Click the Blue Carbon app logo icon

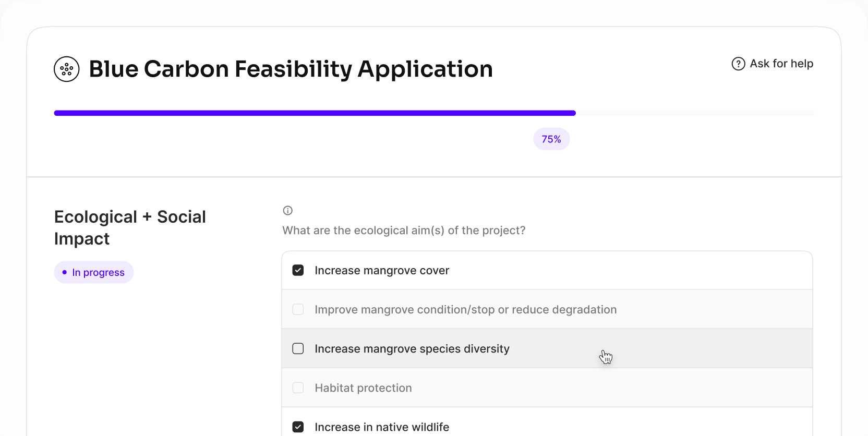click(x=67, y=69)
